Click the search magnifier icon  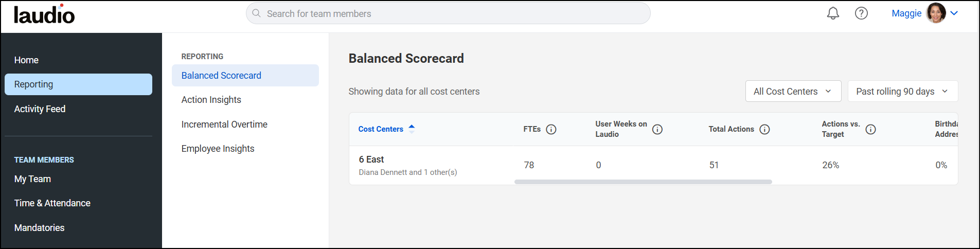pyautogui.click(x=256, y=13)
